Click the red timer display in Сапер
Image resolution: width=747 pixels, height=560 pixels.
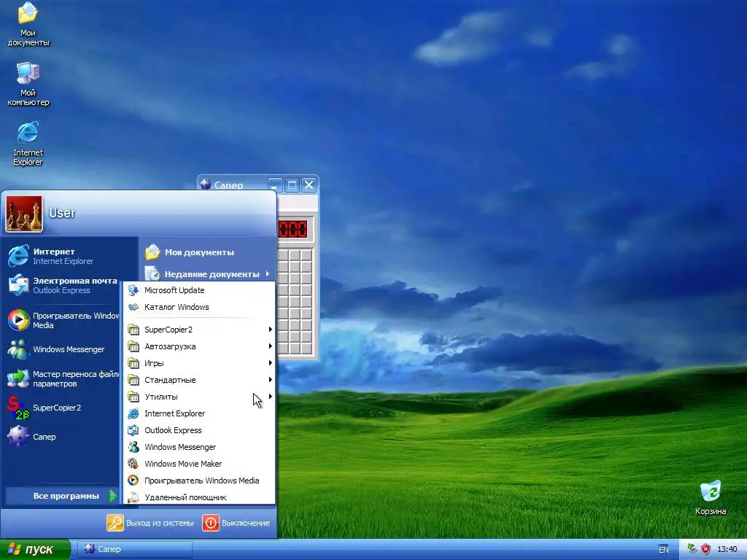(x=293, y=229)
